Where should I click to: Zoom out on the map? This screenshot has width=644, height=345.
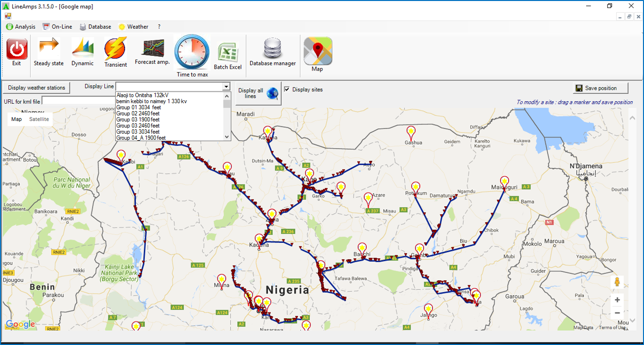pos(617,313)
